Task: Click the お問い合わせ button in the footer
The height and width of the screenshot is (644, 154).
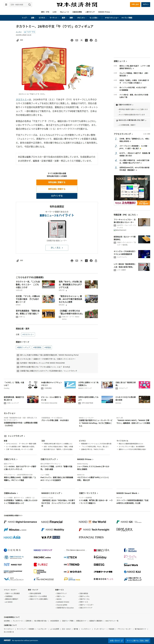Action: click(x=116, y=641)
